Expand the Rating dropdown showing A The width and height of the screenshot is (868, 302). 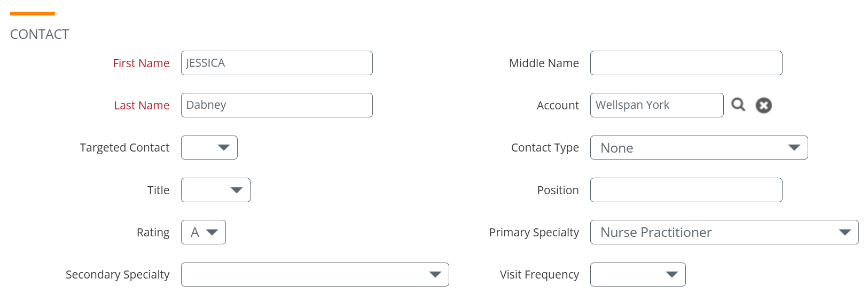click(x=204, y=232)
